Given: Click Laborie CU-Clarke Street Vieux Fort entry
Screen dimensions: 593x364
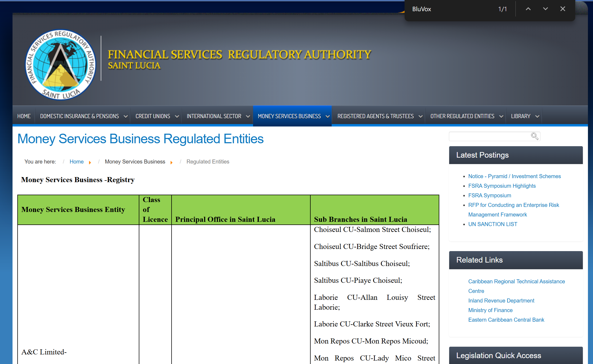Looking at the screenshot, I should [x=372, y=324].
